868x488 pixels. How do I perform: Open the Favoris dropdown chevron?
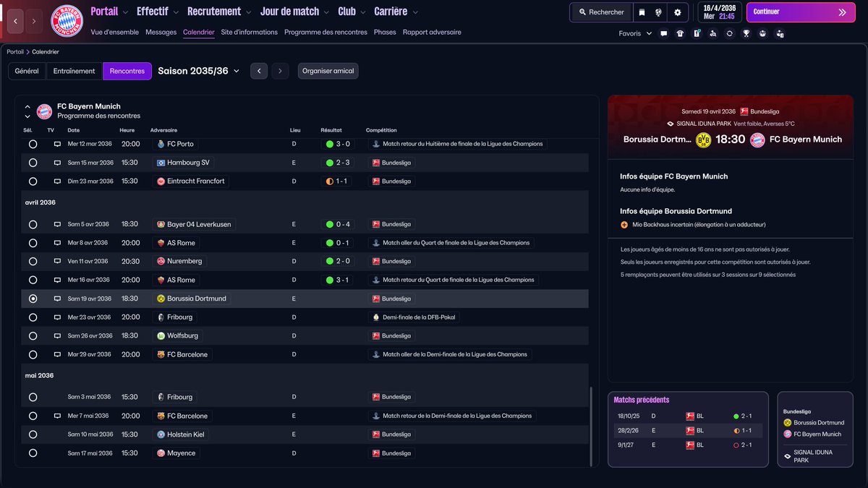click(x=649, y=33)
